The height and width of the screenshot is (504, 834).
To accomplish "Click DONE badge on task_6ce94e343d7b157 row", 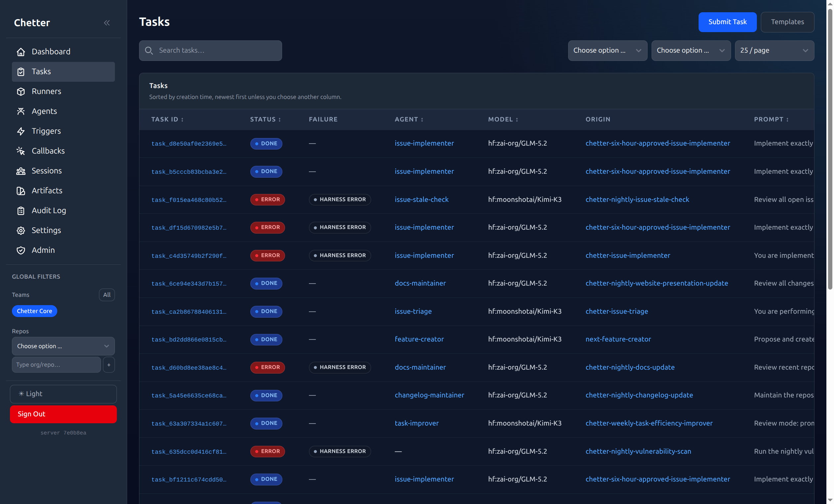I will point(266,283).
